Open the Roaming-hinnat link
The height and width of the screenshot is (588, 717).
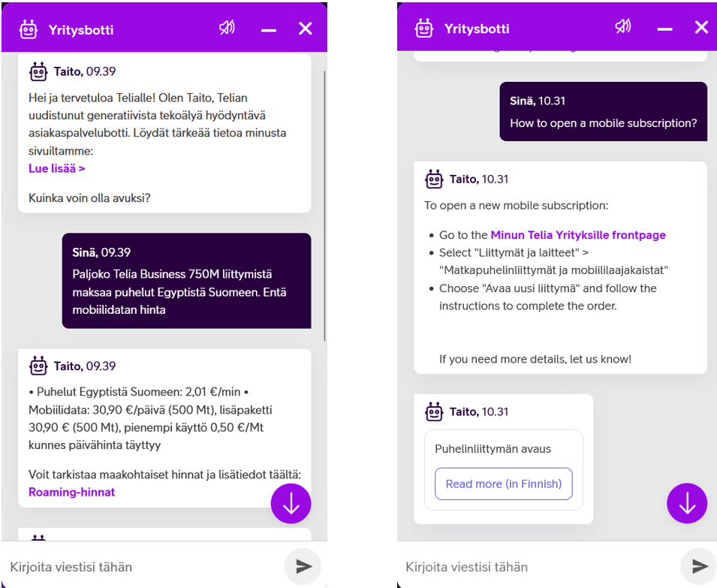click(x=72, y=492)
